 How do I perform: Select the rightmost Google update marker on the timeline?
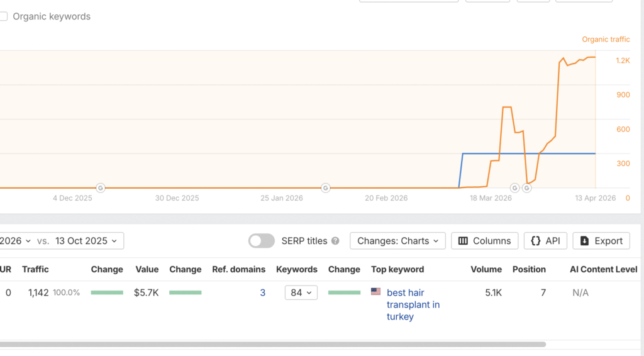527,187
